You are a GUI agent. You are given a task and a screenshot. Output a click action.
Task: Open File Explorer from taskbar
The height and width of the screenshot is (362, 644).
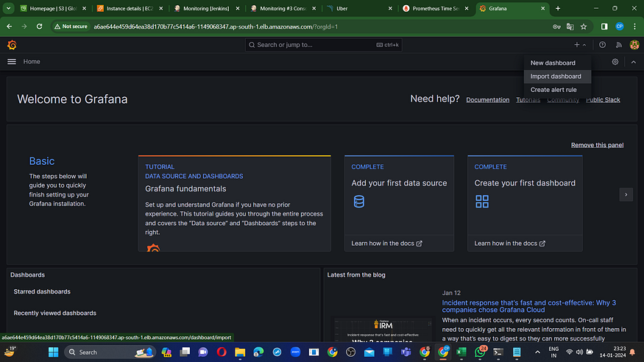[x=240, y=352]
